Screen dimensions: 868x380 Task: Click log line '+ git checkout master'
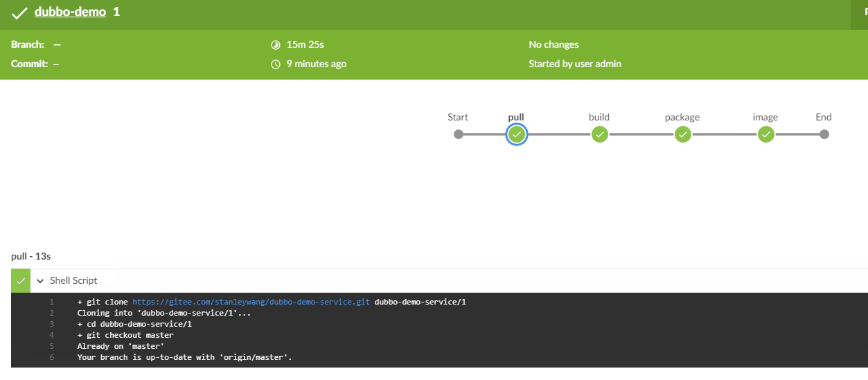125,336
